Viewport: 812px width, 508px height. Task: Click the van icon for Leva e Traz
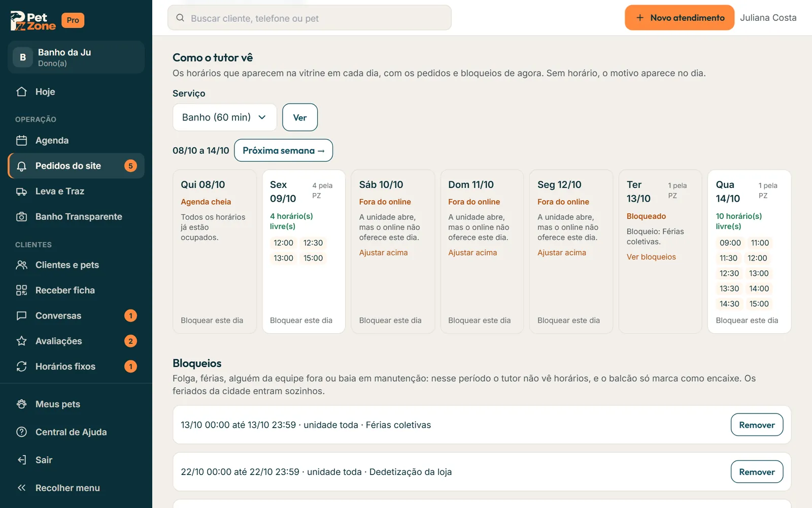21,192
